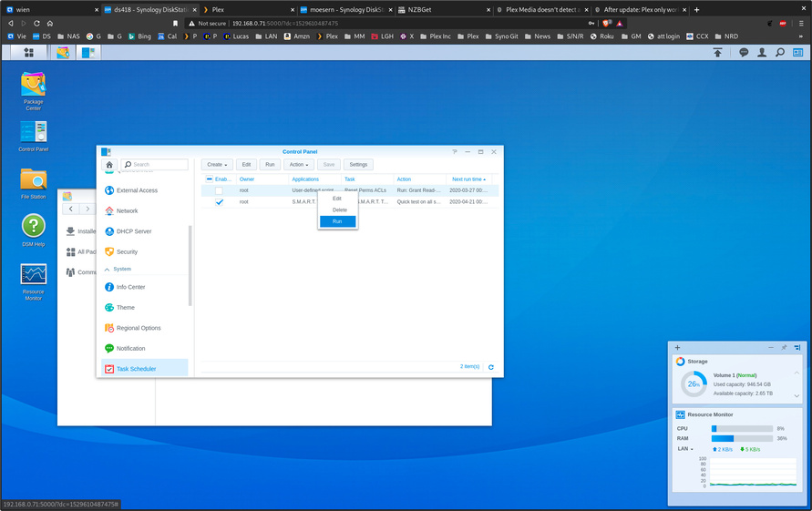Image resolution: width=812 pixels, height=511 pixels.
Task: Go forward in Package Center window
Action: click(87, 209)
